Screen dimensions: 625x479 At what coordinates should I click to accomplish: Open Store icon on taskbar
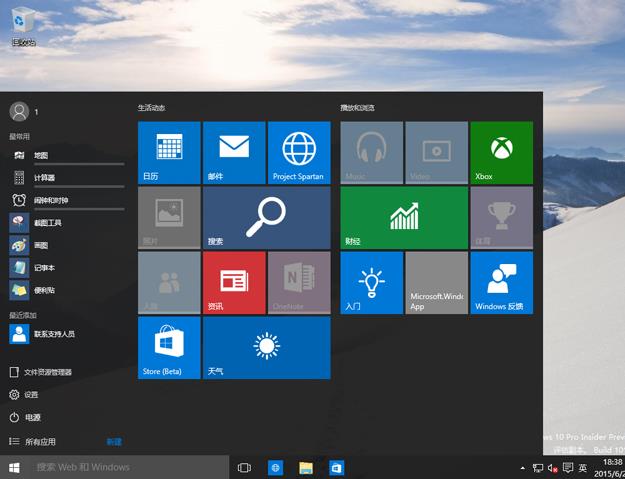pos(337,467)
